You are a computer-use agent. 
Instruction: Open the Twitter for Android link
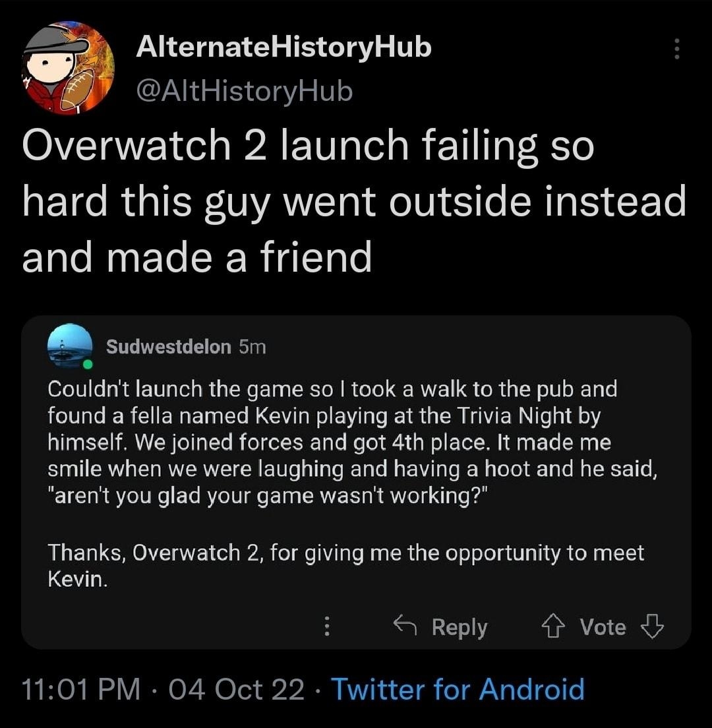tap(458, 690)
